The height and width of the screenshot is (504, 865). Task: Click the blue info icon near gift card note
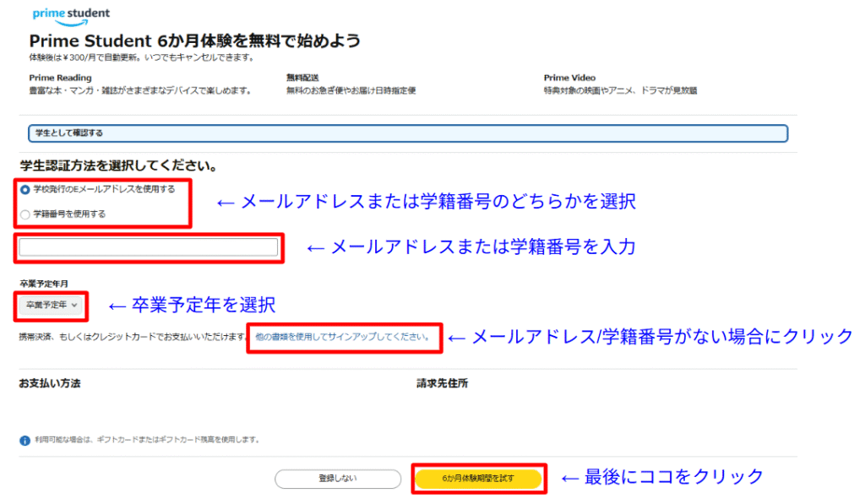point(24,441)
